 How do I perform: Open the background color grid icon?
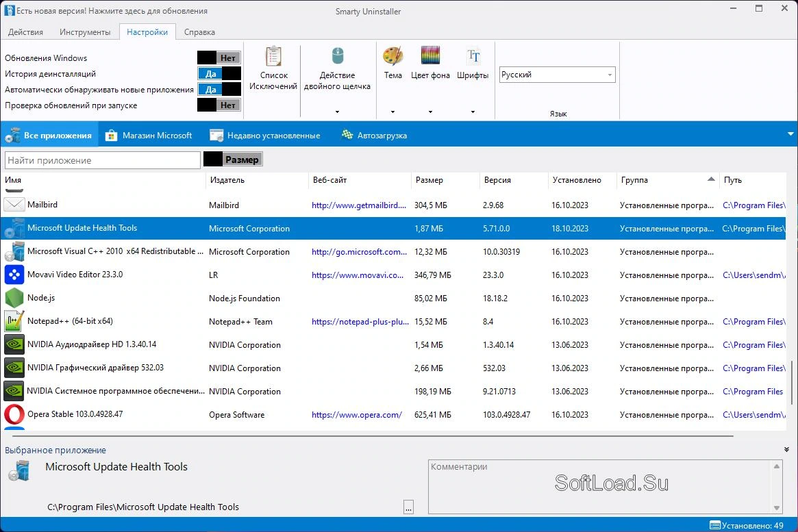coord(430,55)
